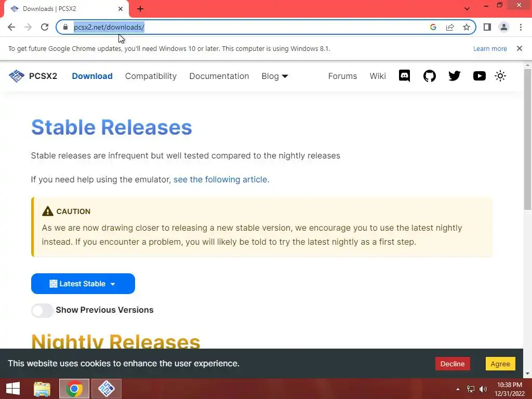The image size is (532, 399).
Task: Click the browser forward arrow
Action: coord(28,27)
